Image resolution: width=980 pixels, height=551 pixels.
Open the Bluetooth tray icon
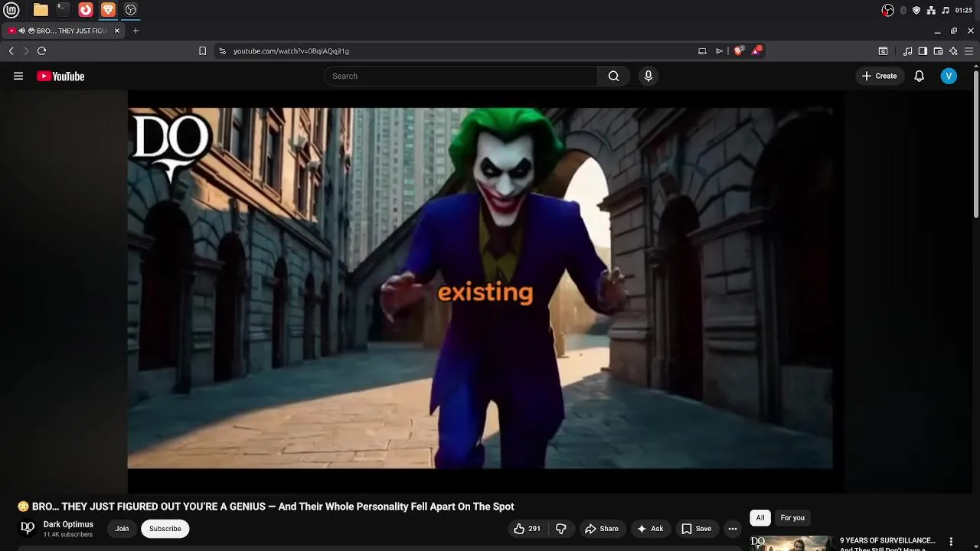[x=903, y=10]
